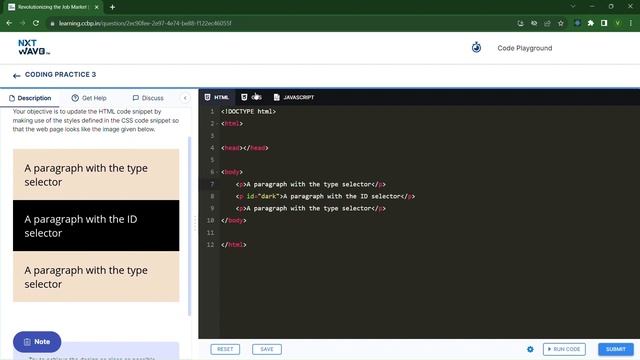
Task: Click the description panel scrollbar
Action: pos(189,226)
